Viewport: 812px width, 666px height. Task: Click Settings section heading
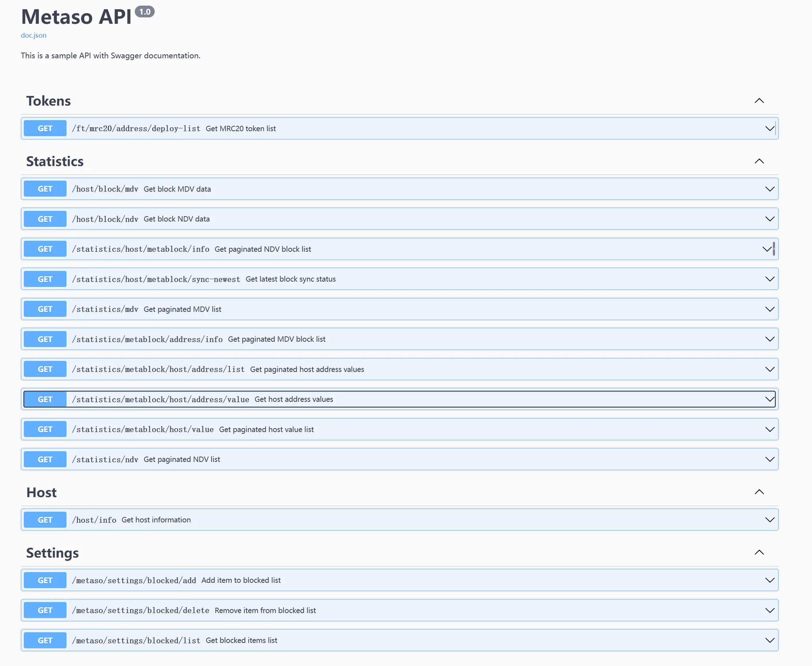coord(52,553)
